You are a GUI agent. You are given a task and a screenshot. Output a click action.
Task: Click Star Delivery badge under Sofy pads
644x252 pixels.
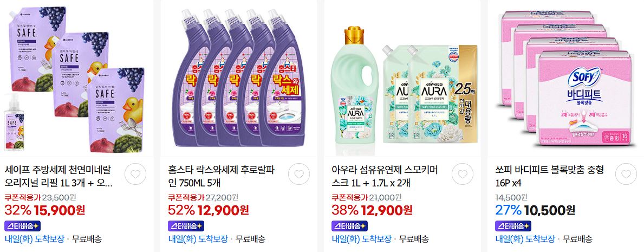click(513, 226)
